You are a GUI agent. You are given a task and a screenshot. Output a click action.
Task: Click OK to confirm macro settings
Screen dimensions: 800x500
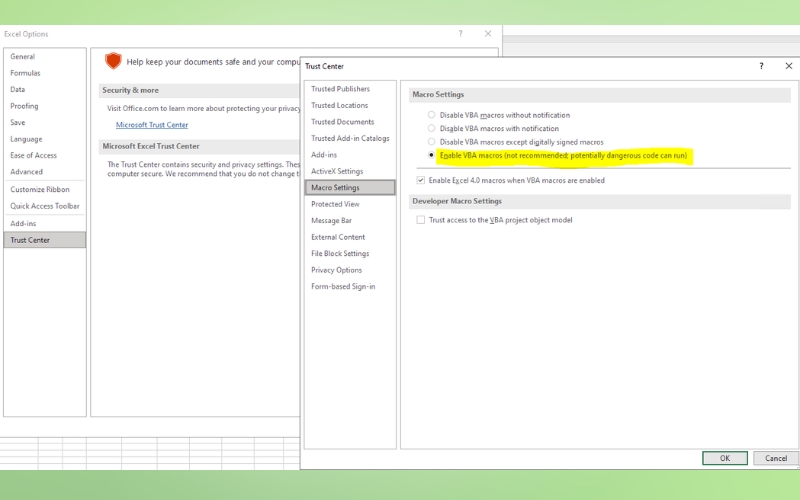(724, 458)
